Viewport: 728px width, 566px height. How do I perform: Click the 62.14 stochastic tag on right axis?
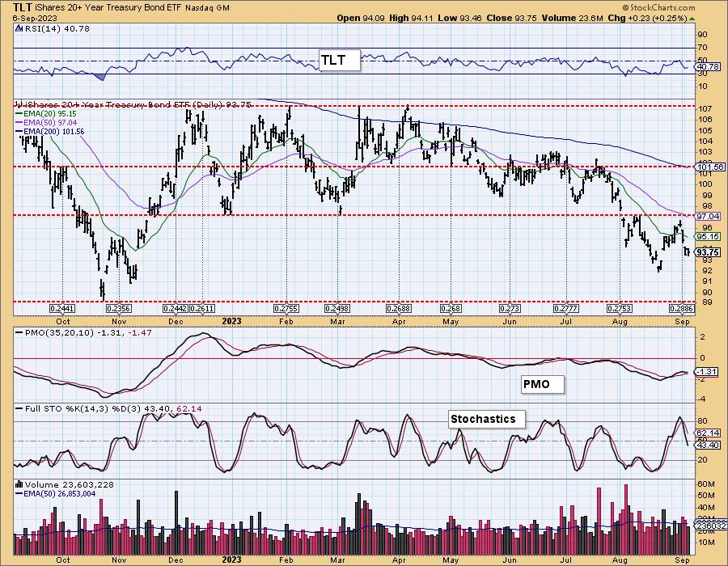tap(708, 433)
